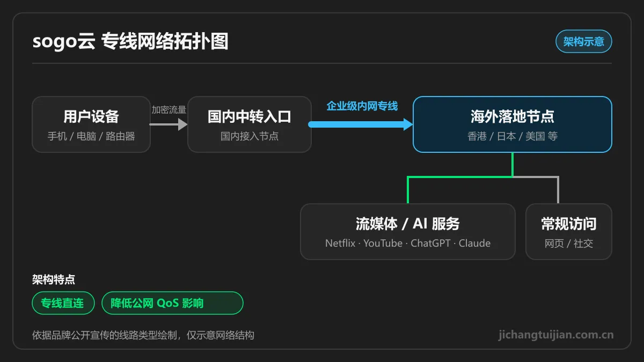Screen dimensions: 644x362
Task: Click the 加密流量 arrow label
Action: [169, 110]
